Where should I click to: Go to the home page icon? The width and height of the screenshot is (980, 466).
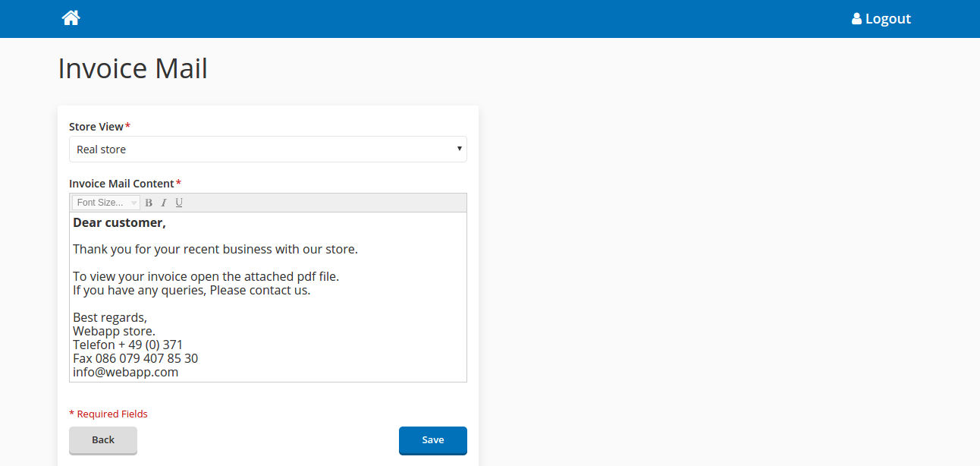tap(71, 18)
